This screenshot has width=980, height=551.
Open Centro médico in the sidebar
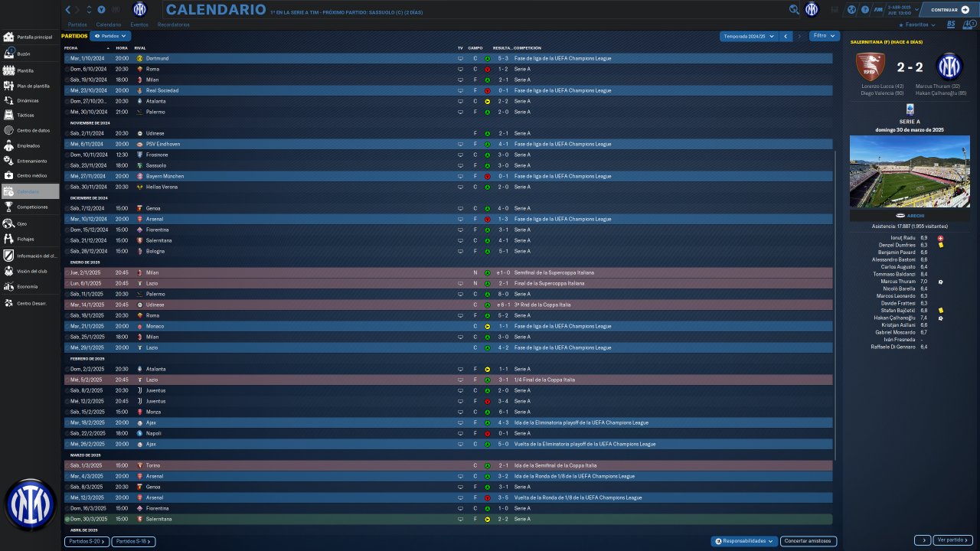pos(29,176)
